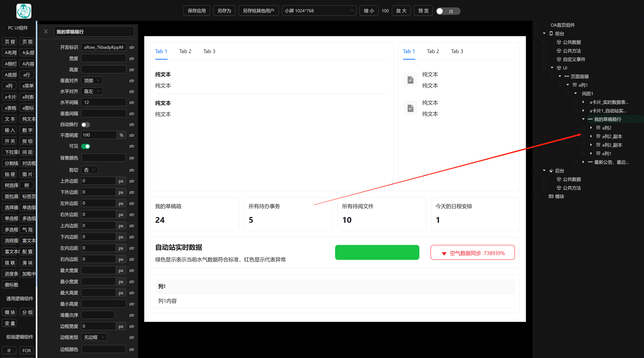Click the red down triangle in 空气数据同步
Screen dimensions: 644x358
tap(444, 253)
